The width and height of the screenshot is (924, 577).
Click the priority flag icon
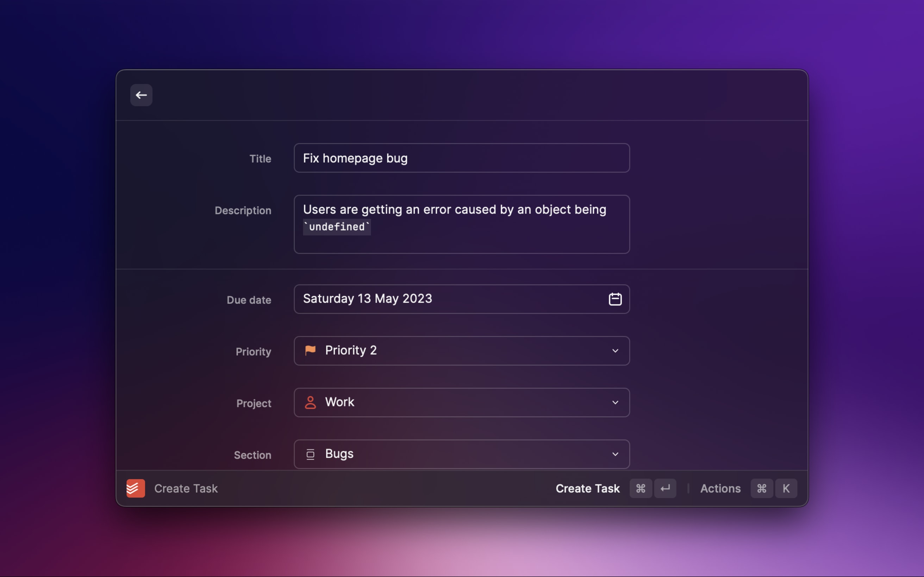click(310, 350)
